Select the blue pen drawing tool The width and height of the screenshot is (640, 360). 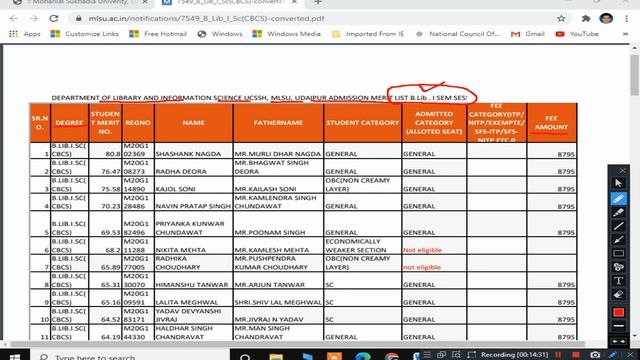(618, 198)
